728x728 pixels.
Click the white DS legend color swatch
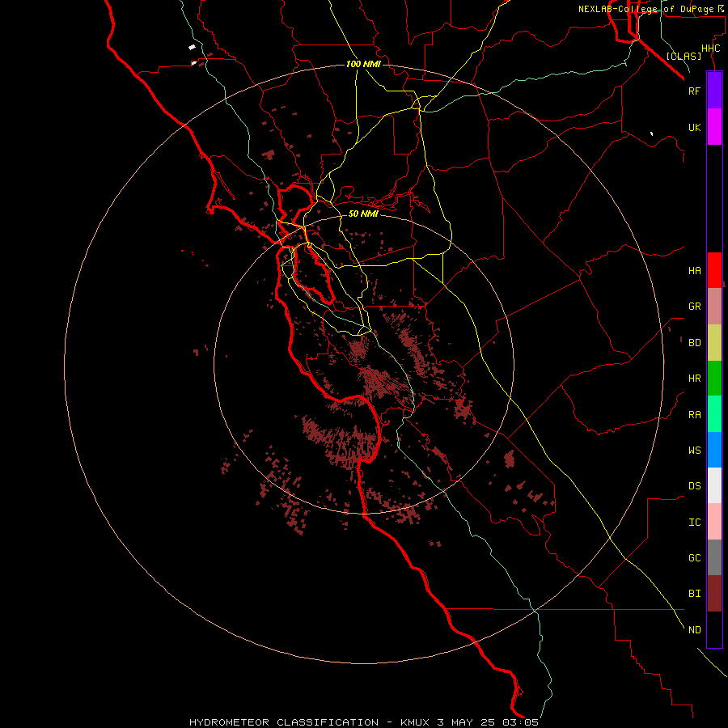[x=714, y=485]
